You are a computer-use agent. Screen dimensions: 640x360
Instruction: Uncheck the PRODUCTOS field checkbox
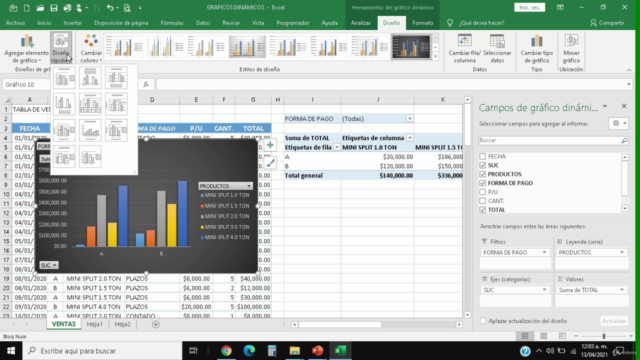[x=482, y=174]
